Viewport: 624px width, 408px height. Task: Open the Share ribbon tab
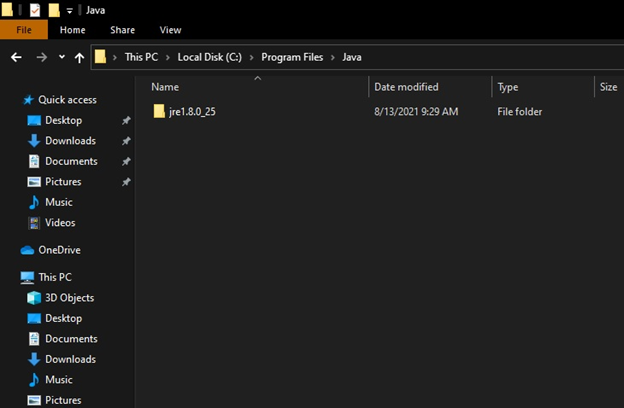click(x=122, y=30)
